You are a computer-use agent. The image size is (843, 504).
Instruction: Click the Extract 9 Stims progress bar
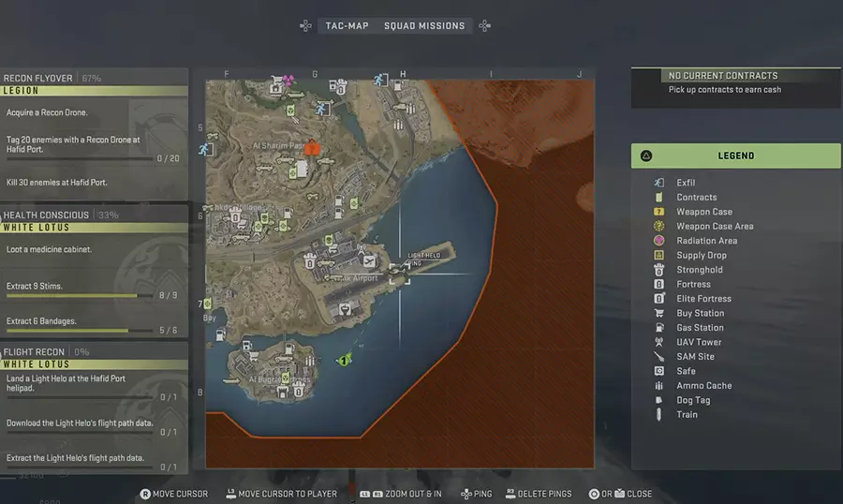tap(79, 296)
